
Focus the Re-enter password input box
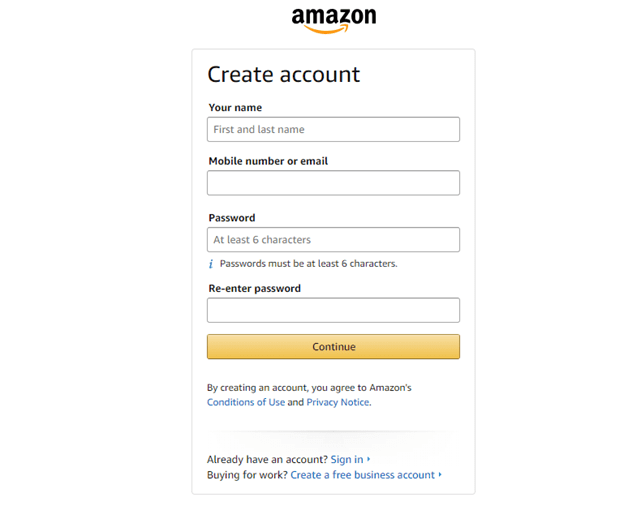tap(333, 310)
